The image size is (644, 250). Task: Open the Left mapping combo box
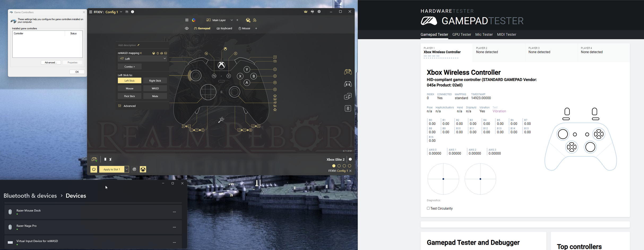coord(142,59)
